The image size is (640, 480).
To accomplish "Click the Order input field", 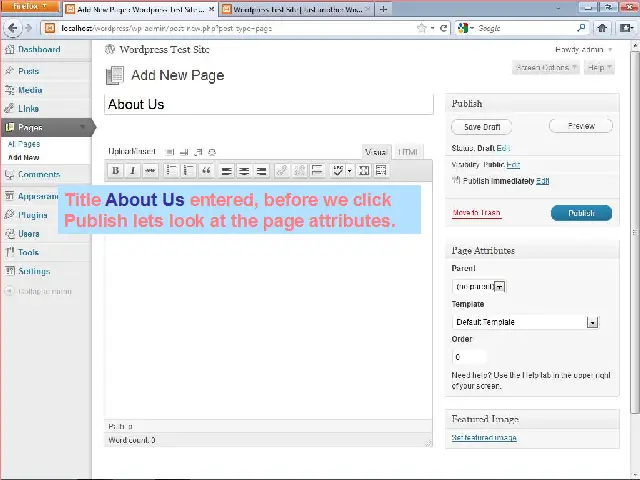I will click(x=469, y=357).
